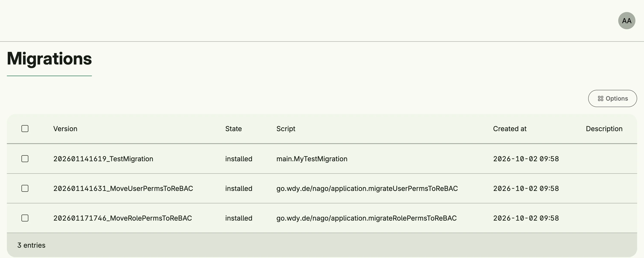Image resolution: width=644 pixels, height=258 pixels.
Task: Click the grid icon in Options button
Action: tap(600, 99)
